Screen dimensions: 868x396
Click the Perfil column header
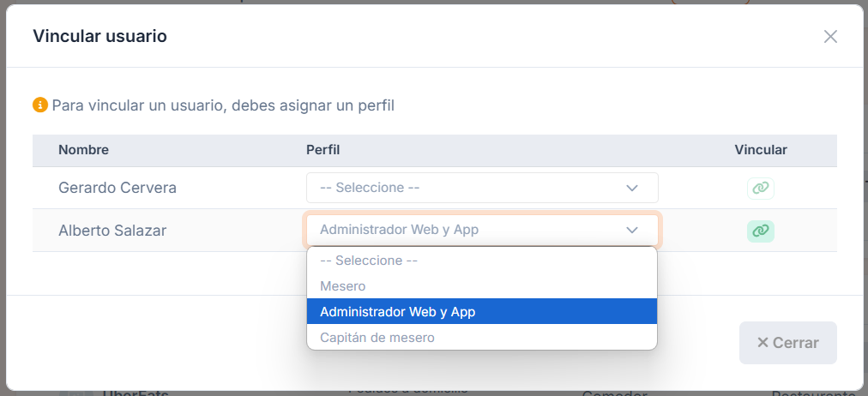[x=322, y=150]
